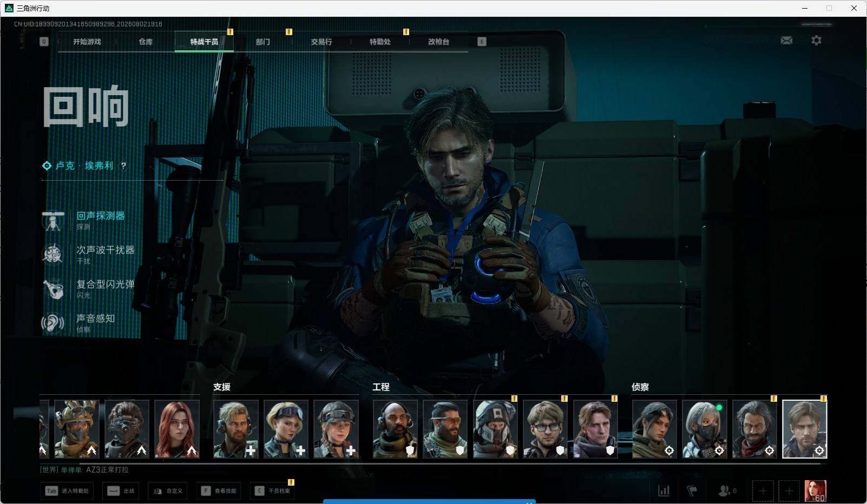Image resolution: width=867 pixels, height=504 pixels.
Task: Click the second empty squad slot plus
Action: pos(789,491)
